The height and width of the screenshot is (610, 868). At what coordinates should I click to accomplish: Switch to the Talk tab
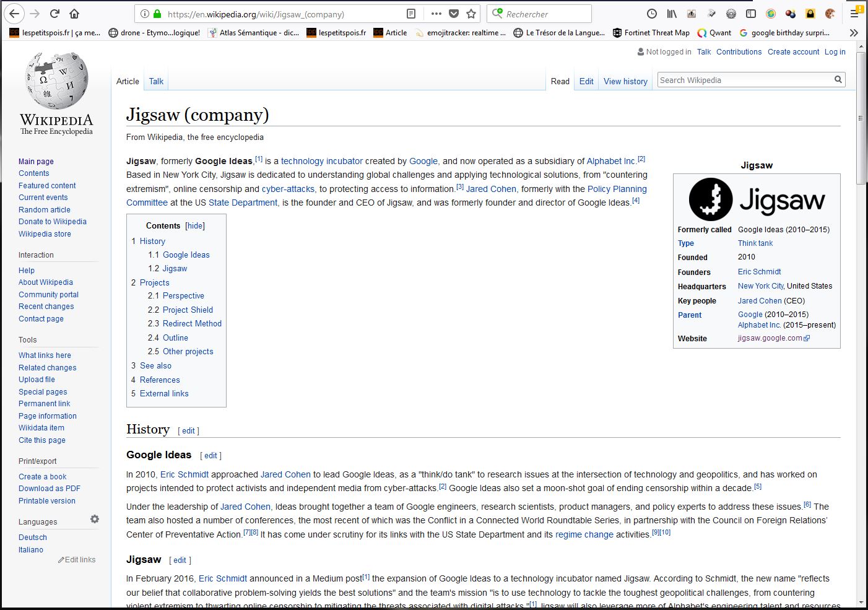156,81
